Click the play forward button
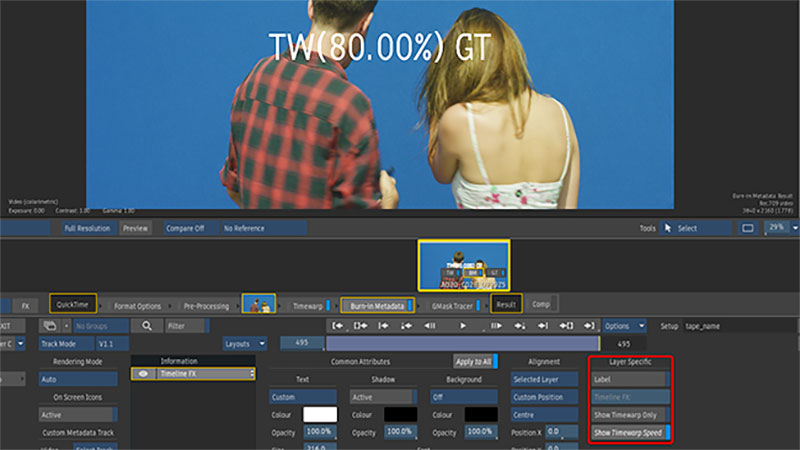This screenshot has width=800, height=450. [463, 326]
